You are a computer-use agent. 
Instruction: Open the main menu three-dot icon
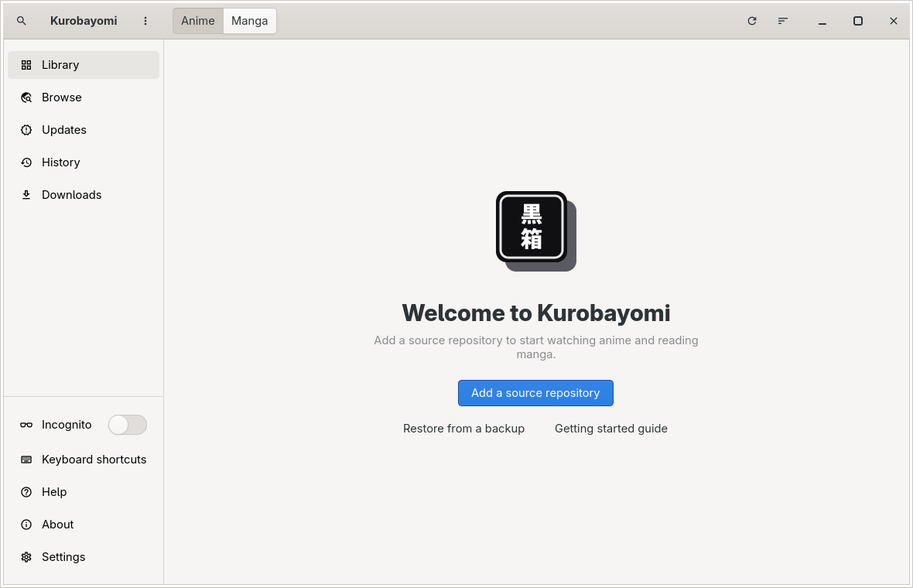tap(145, 21)
